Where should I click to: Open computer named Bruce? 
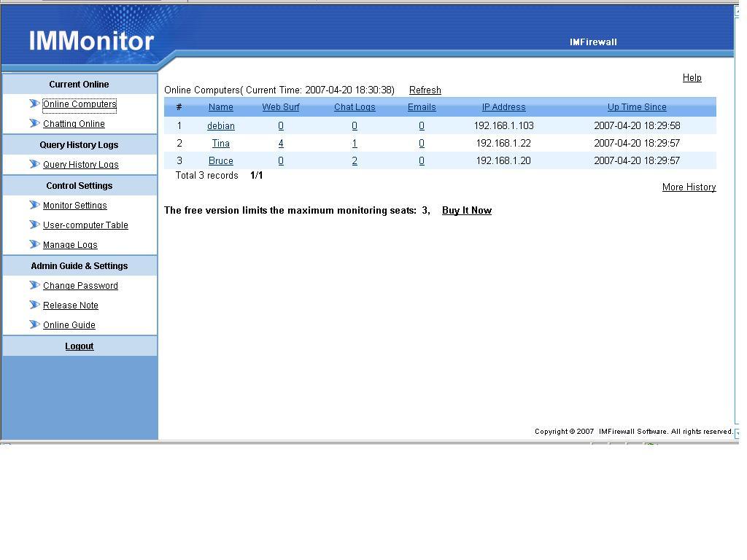[x=220, y=161]
